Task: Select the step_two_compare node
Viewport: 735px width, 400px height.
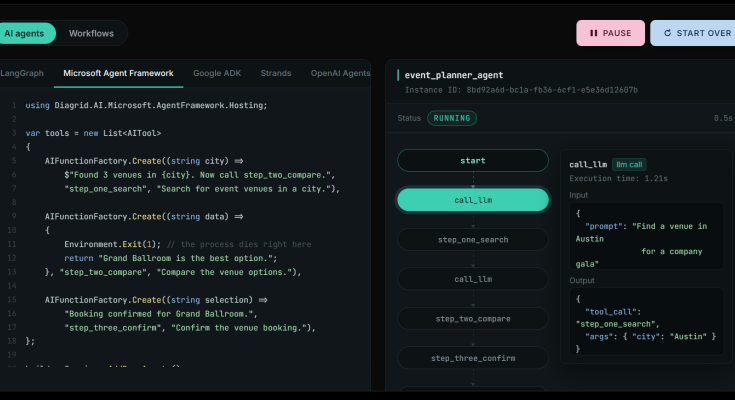Action: [x=472, y=319]
